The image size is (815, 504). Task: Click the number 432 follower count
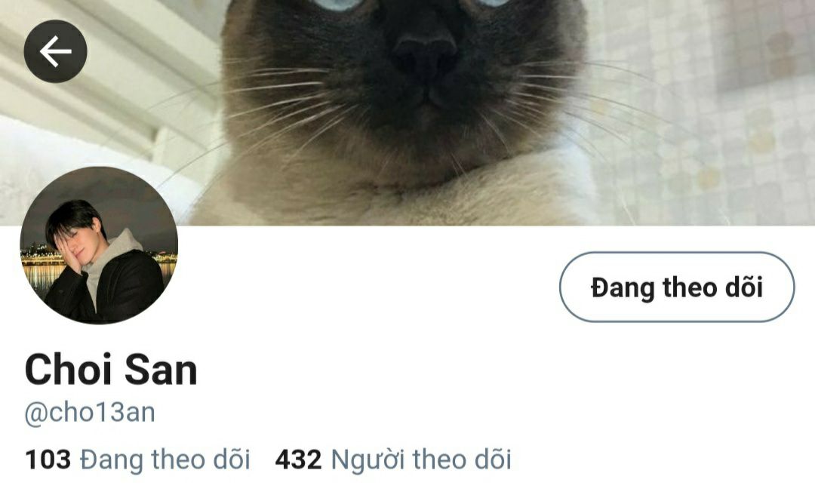coord(298,459)
